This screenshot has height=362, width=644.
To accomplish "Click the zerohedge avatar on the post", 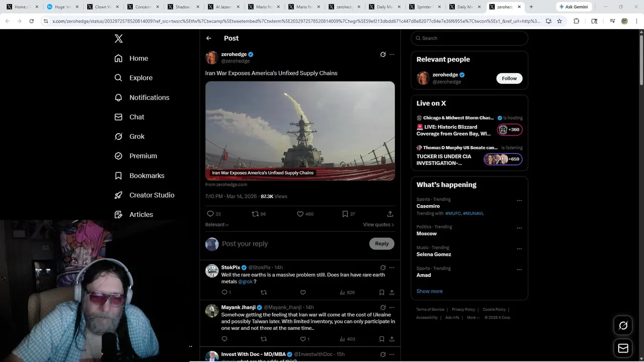I will pos(212,57).
